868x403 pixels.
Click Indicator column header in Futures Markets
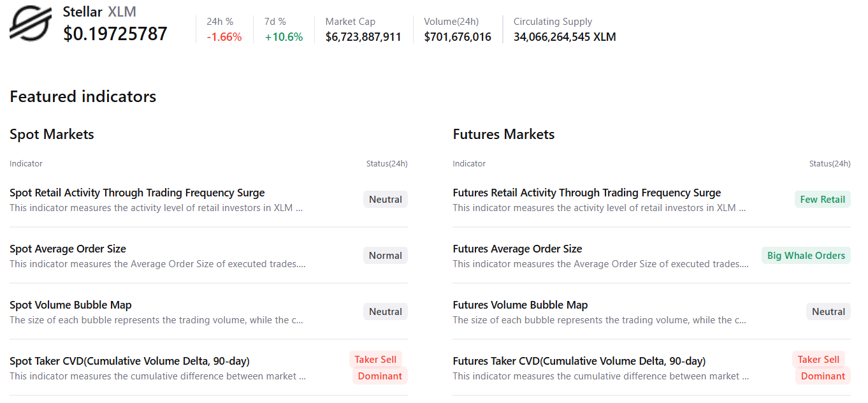click(x=469, y=164)
